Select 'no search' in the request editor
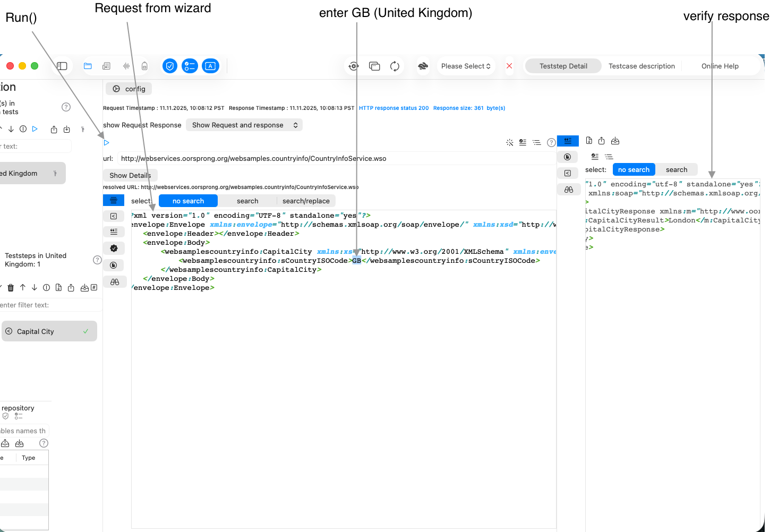Image resolution: width=770 pixels, height=532 pixels. [x=188, y=201]
